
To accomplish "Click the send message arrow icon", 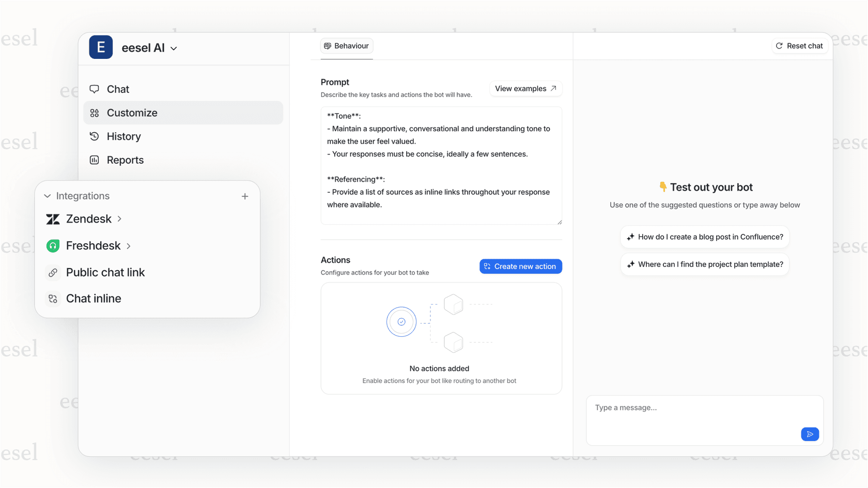I will tap(810, 434).
